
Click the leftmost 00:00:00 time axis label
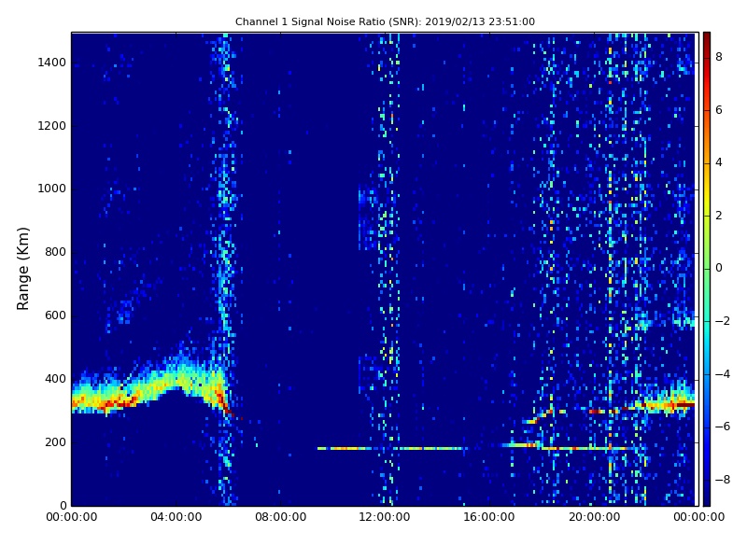[x=72, y=517]
